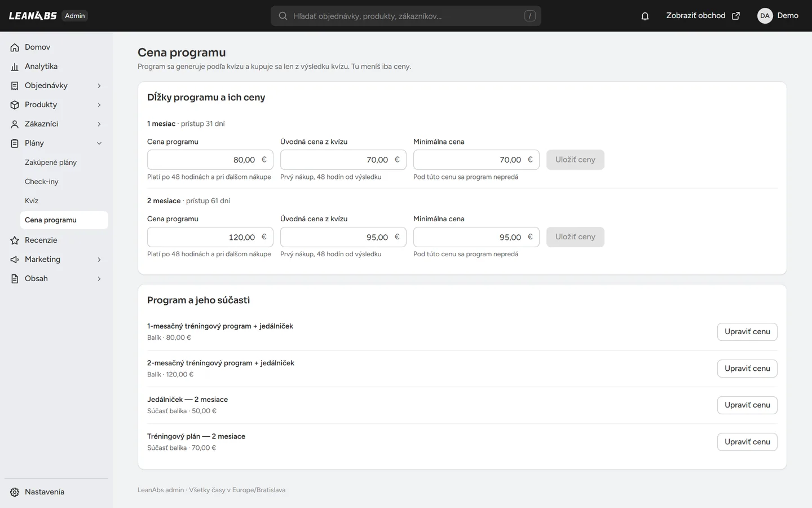The height and width of the screenshot is (508, 812).
Task: Click the DA user avatar
Action: [x=765, y=16]
